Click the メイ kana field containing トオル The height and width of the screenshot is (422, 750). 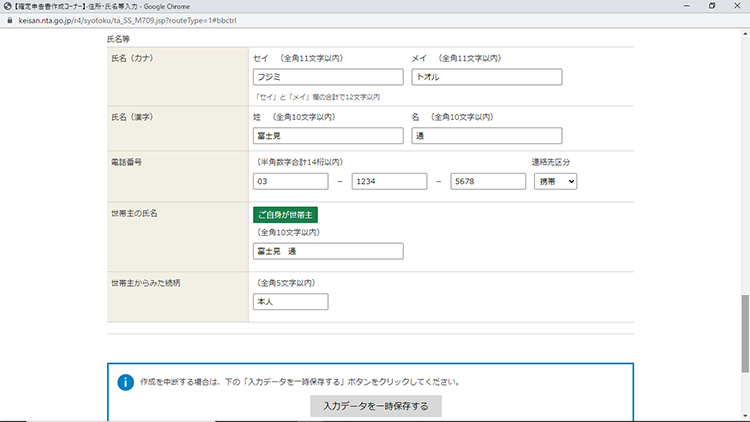pos(486,77)
